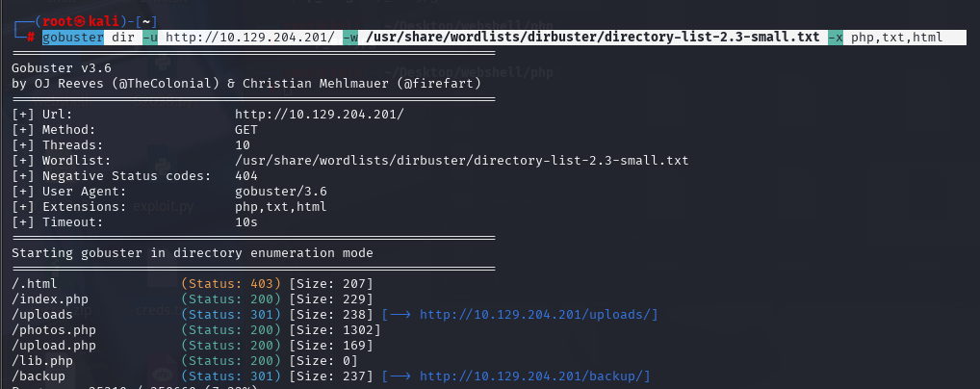
Task: Place cursor on the -u flag
Action: pos(150,38)
